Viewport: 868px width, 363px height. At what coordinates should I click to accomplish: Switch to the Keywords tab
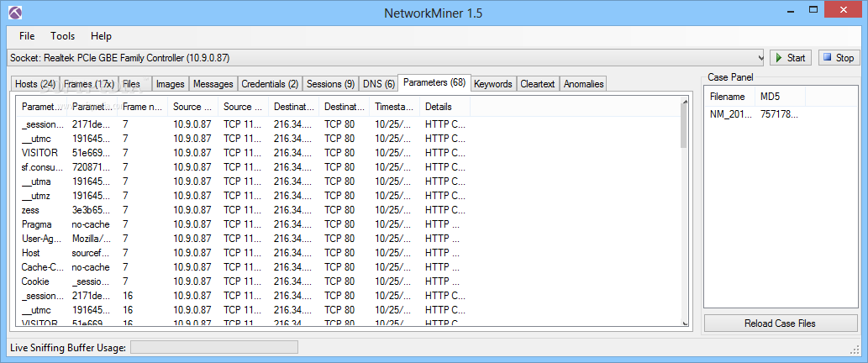(493, 84)
